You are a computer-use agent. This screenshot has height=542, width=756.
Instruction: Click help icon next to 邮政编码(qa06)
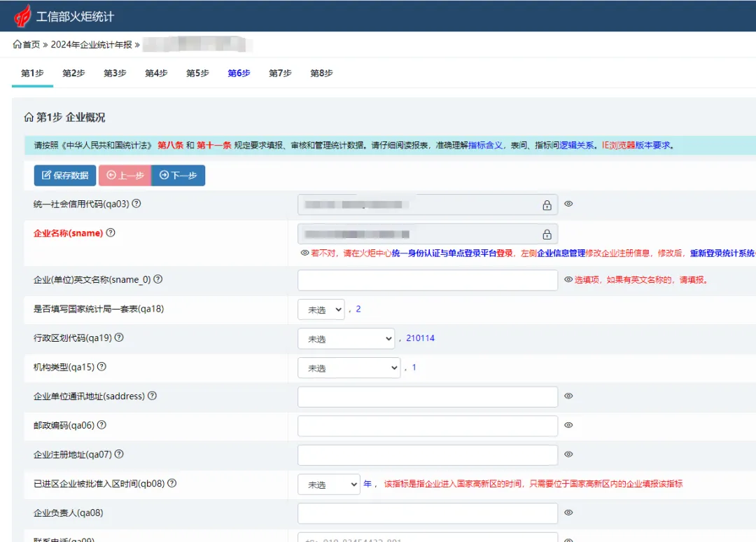(x=101, y=425)
